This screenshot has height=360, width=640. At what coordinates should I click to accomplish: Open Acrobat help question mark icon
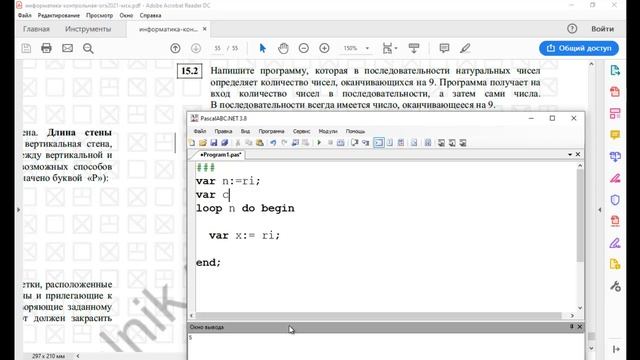tap(572, 29)
